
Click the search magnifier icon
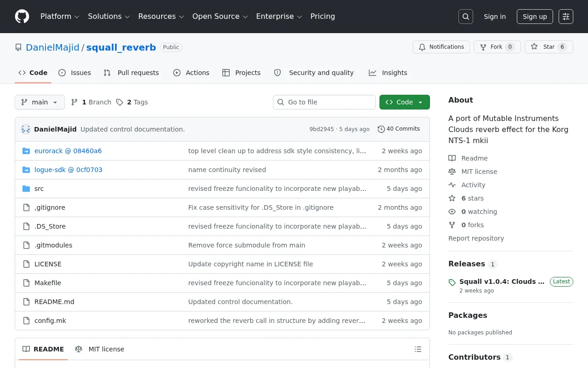pyautogui.click(x=466, y=17)
